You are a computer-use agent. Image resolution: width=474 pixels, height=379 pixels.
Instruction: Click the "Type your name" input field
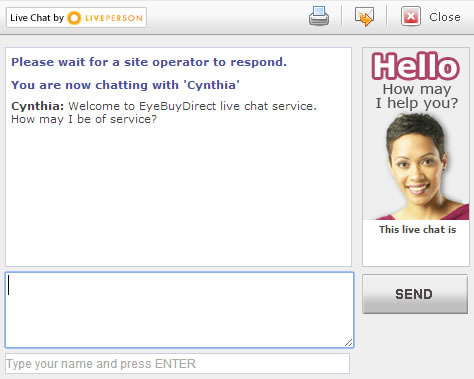(x=177, y=364)
